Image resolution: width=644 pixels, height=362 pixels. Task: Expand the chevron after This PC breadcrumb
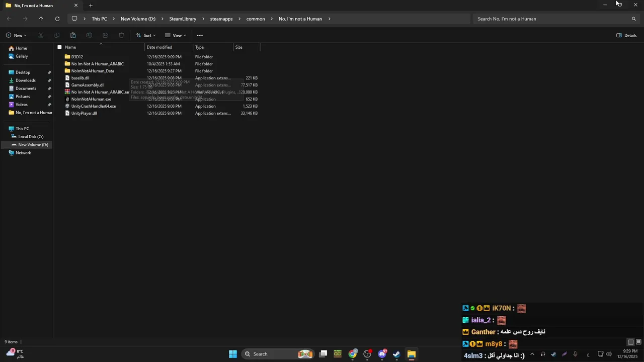[x=114, y=19]
